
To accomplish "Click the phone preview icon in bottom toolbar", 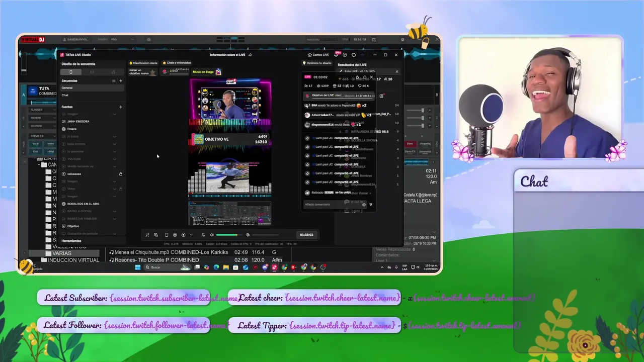I will 167,235.
